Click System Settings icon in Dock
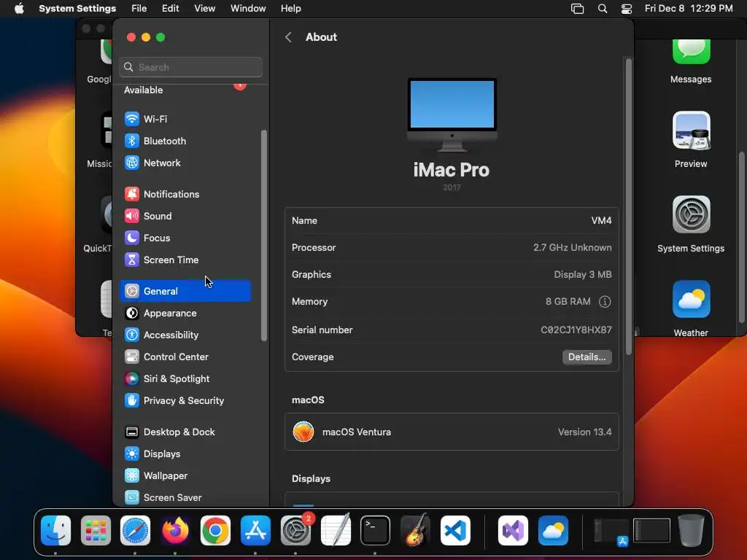The height and width of the screenshot is (560, 747). point(295,530)
